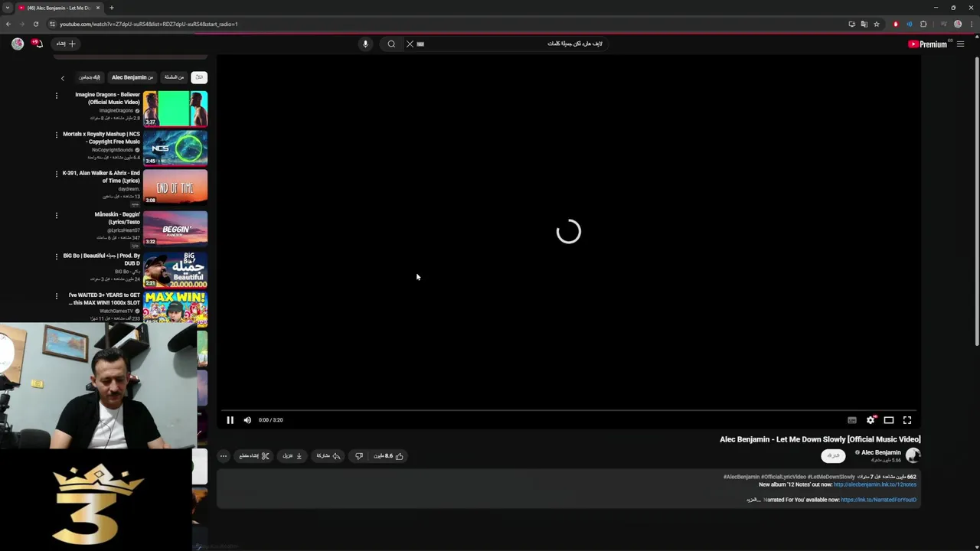Enter fullscreen mode in the player
The width and height of the screenshot is (980, 551).
pos(907,420)
